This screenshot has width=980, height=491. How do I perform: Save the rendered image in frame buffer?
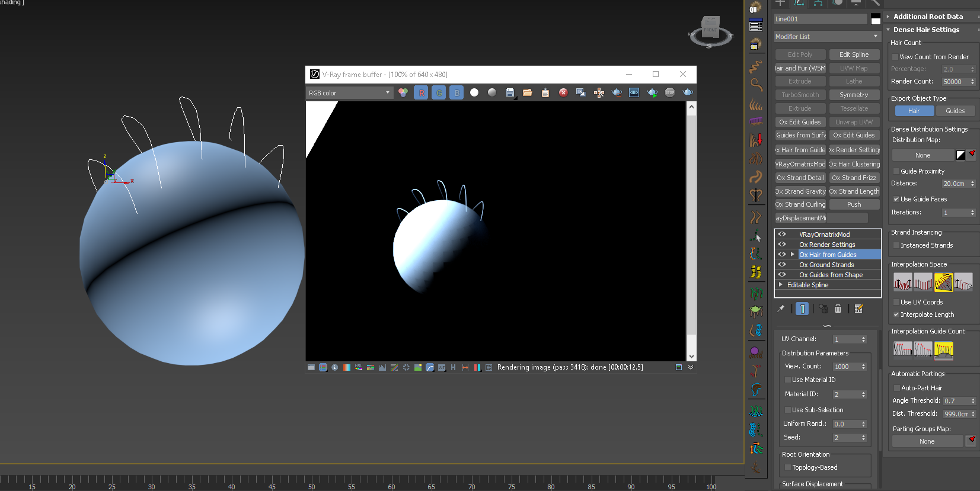pyautogui.click(x=509, y=92)
